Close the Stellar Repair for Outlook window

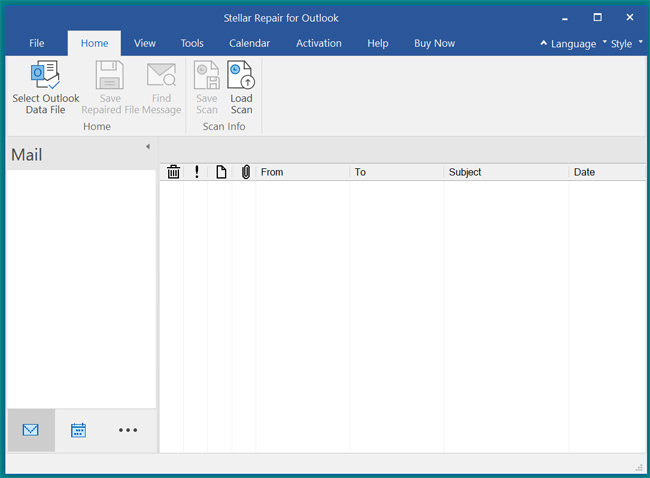pos(630,17)
